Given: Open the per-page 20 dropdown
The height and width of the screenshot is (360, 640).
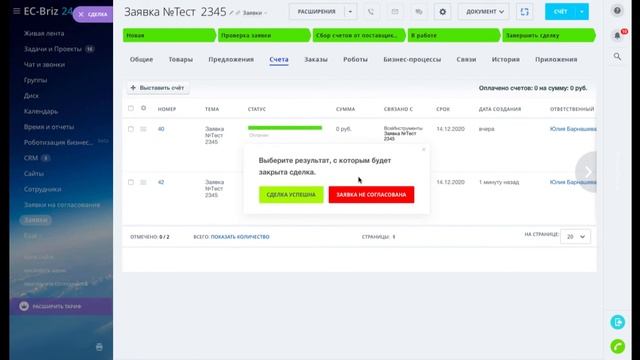Looking at the screenshot, I should click(x=575, y=237).
